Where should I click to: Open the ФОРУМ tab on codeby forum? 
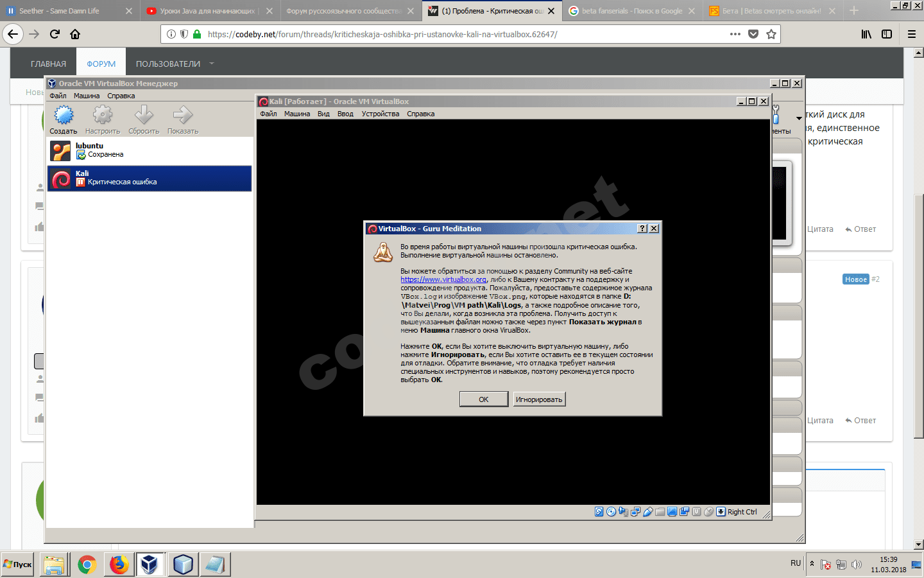[x=101, y=64]
